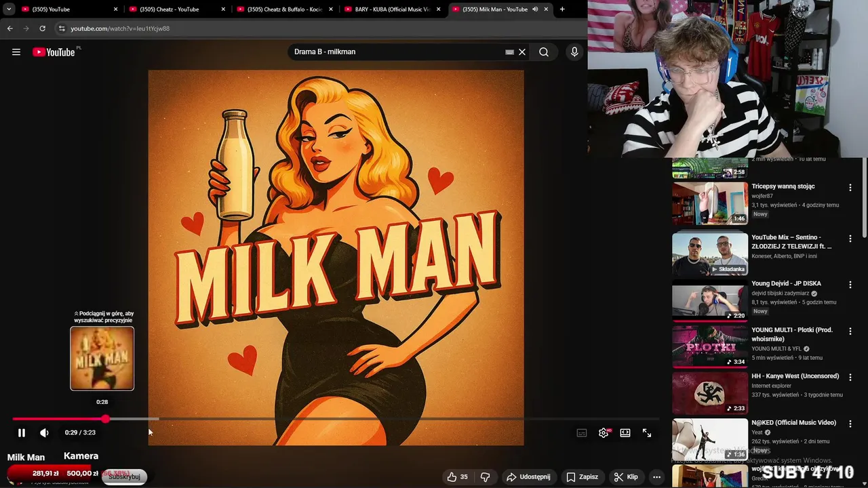This screenshot has height=488, width=868.
Task: Go to the YouTube home logo
Action: (x=54, y=52)
